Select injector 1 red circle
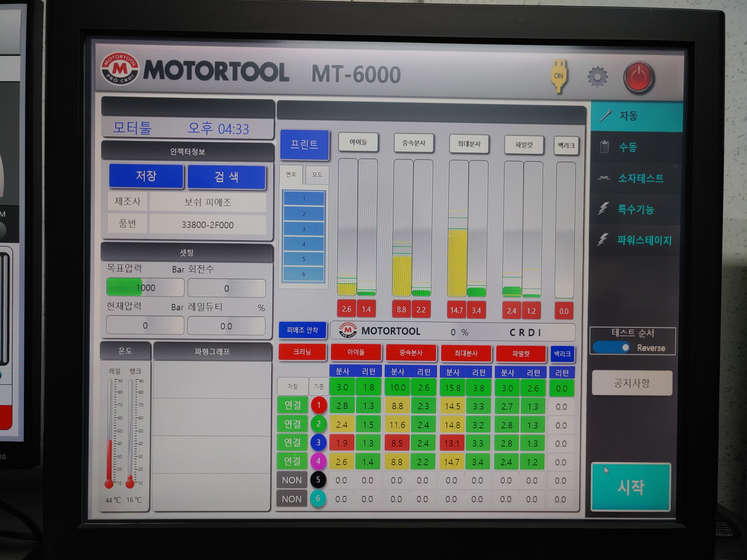Image resolution: width=747 pixels, height=560 pixels. pyautogui.click(x=318, y=405)
